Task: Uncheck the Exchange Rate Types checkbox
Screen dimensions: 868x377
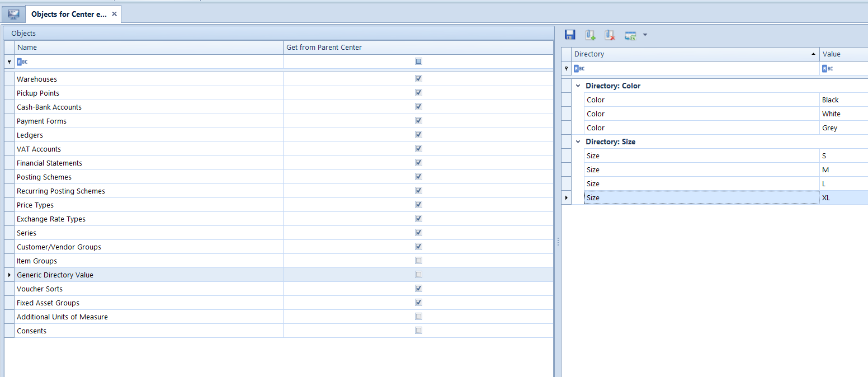Action: (x=418, y=219)
